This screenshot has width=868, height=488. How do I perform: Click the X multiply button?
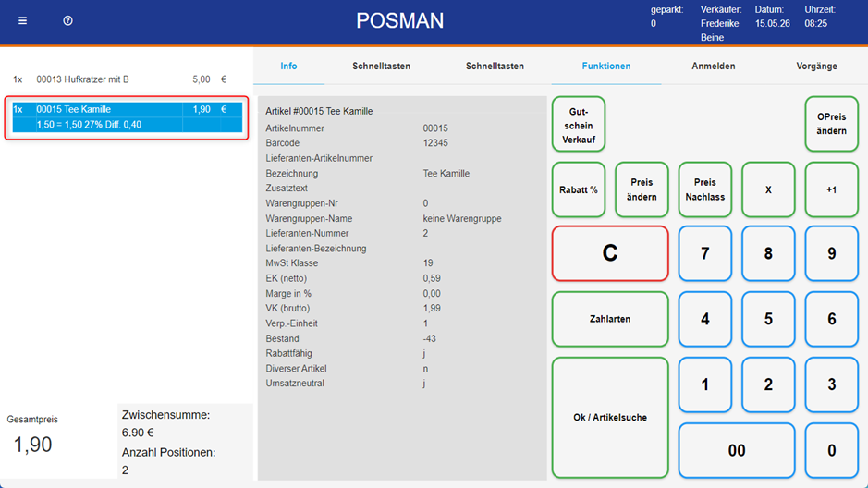pyautogui.click(x=768, y=189)
